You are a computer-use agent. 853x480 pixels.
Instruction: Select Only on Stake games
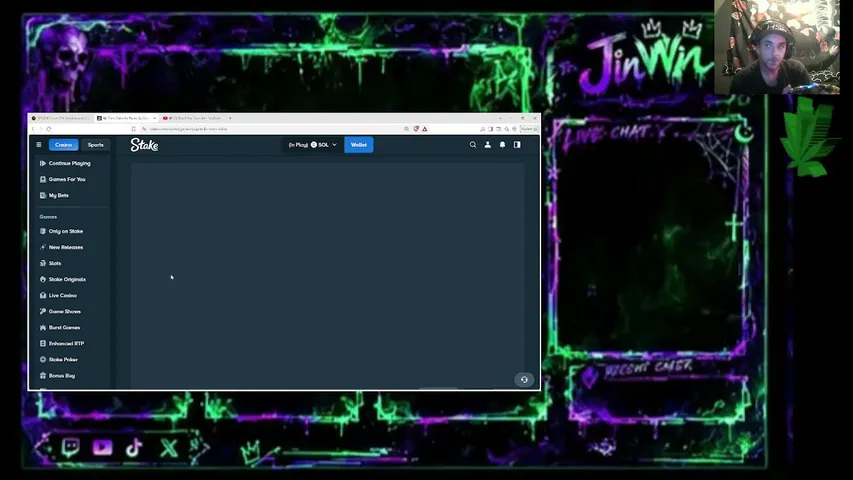tap(61, 231)
